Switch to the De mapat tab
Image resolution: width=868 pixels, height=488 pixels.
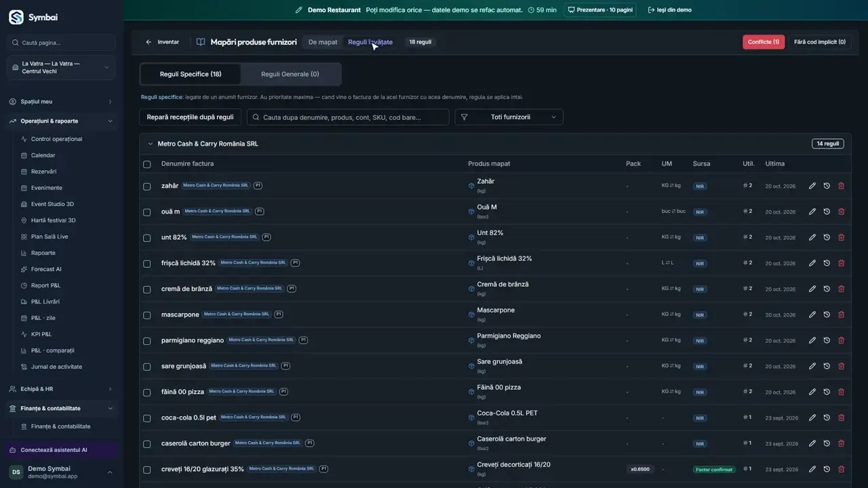(323, 42)
